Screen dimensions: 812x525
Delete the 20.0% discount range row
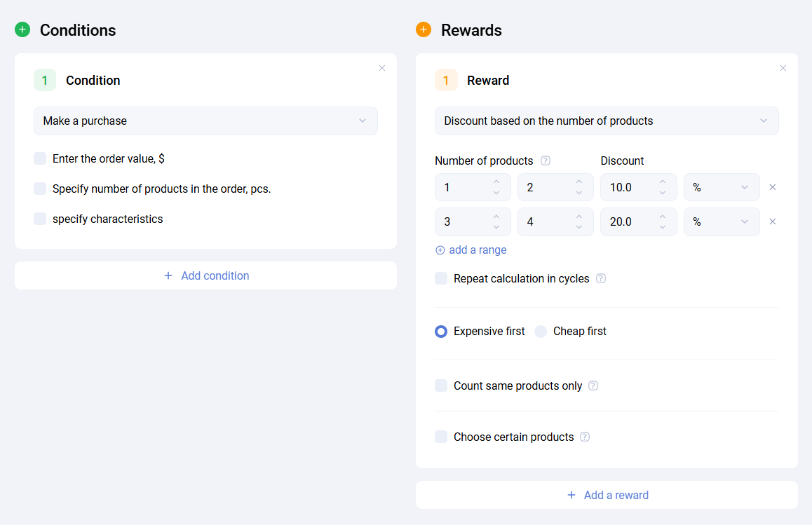(773, 221)
